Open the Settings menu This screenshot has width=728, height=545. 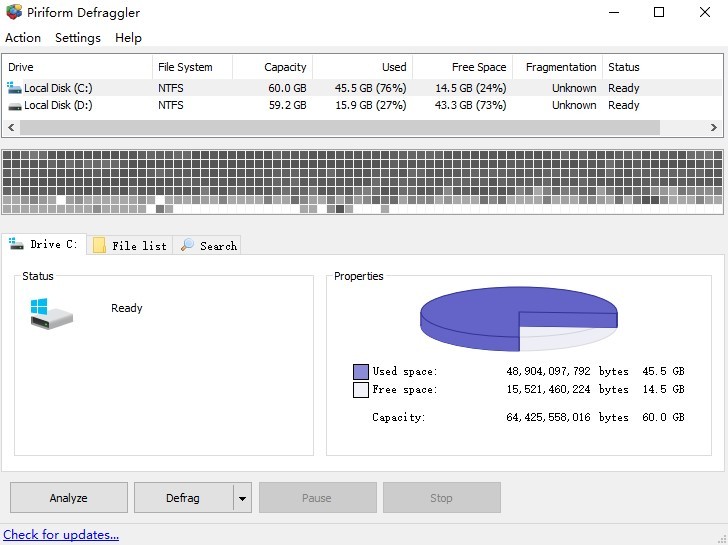coord(78,38)
